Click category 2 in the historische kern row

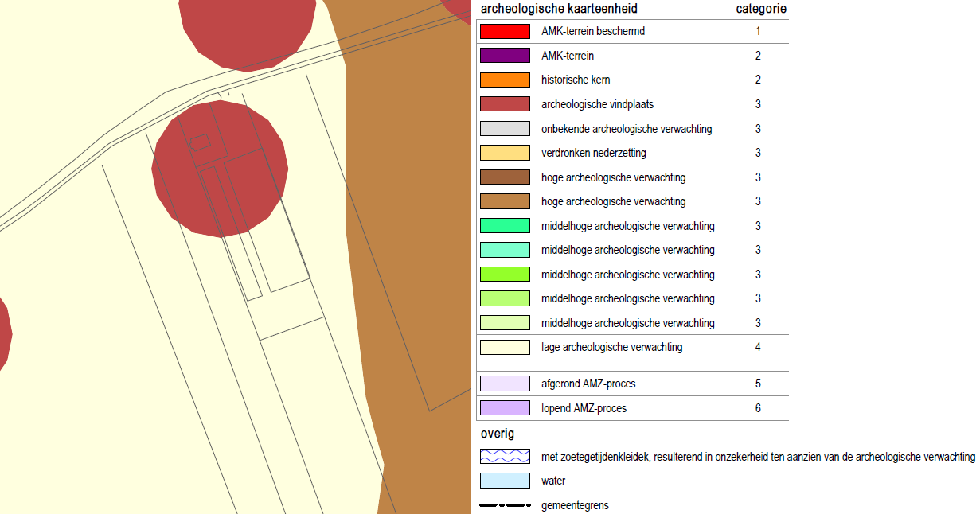point(759,80)
